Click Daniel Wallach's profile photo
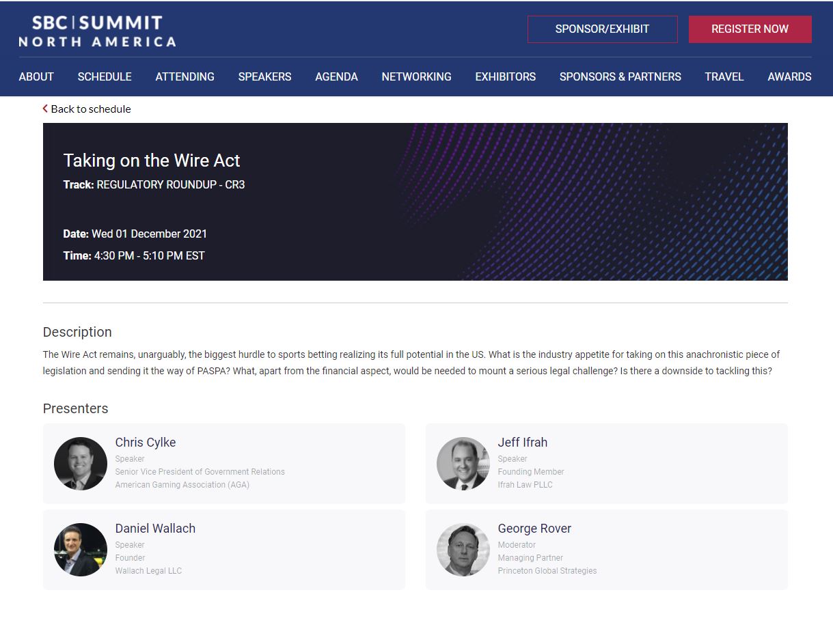This screenshot has width=833, height=644. tap(81, 550)
